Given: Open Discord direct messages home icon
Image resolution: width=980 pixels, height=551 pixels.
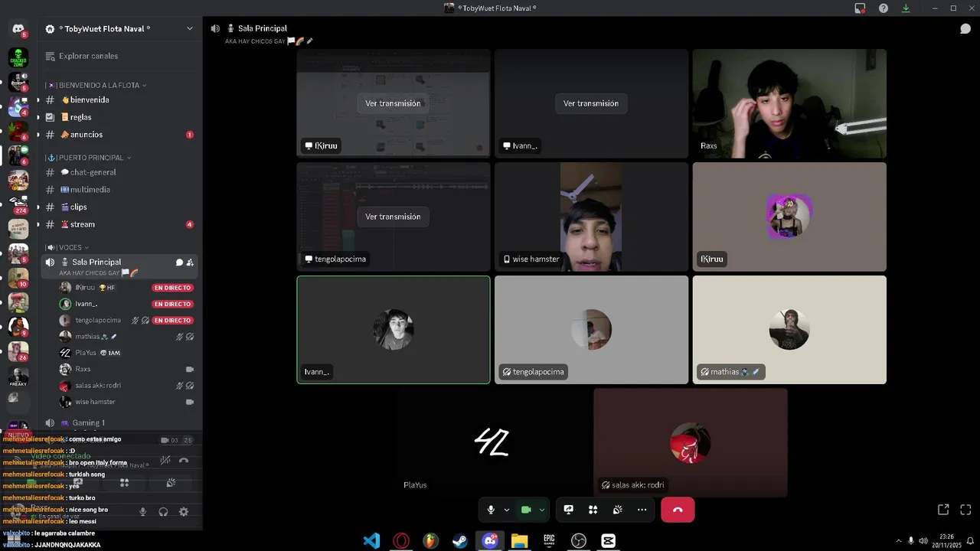Looking at the screenshot, I should click(x=18, y=29).
